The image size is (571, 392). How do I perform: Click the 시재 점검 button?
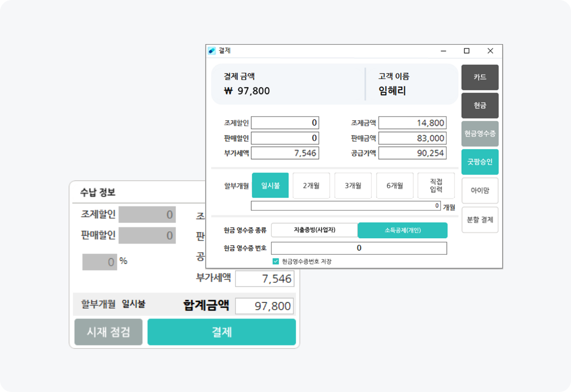(x=108, y=332)
